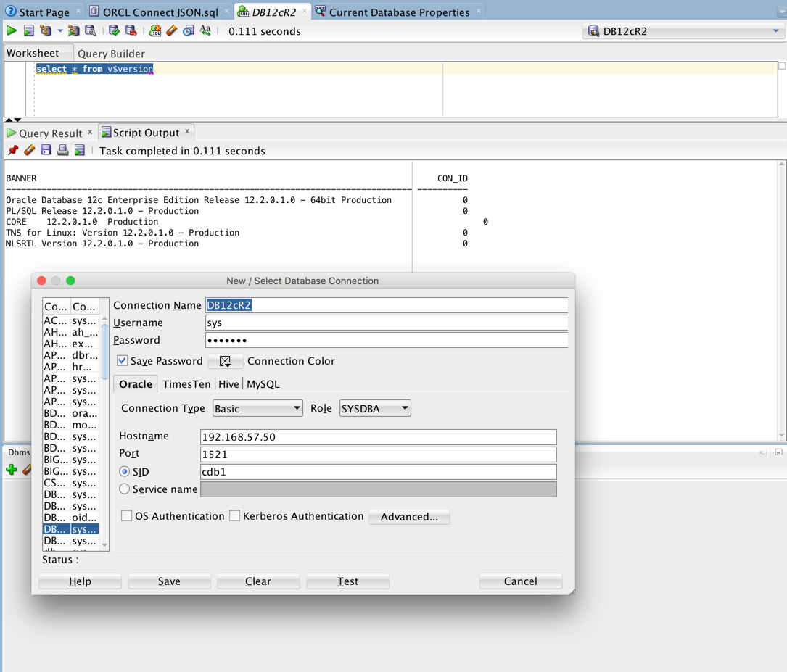This screenshot has width=787, height=672.
Task: Open the Role dropdown showing SYSDBA
Action: point(375,408)
